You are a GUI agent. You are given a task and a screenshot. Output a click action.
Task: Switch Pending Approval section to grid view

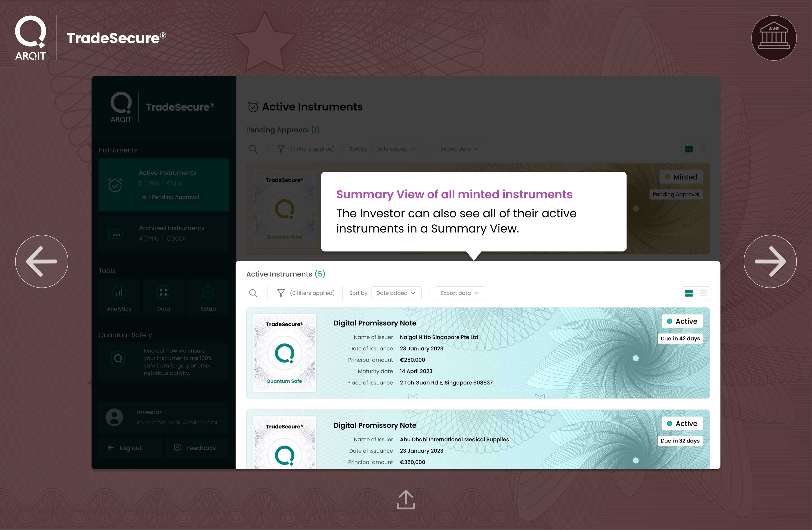point(689,149)
